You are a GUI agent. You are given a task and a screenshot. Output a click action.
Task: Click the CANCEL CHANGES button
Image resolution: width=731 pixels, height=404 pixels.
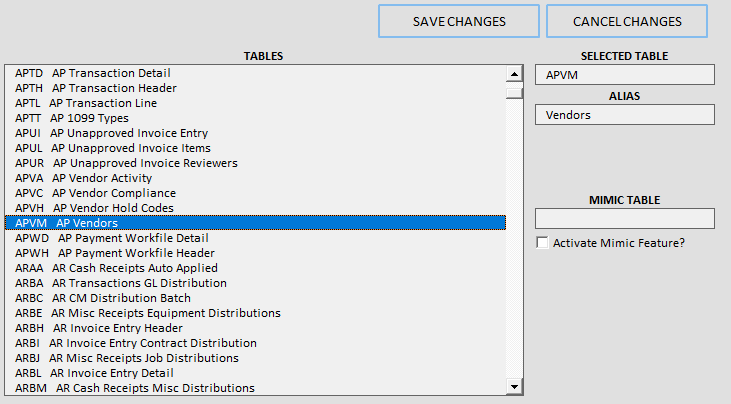pyautogui.click(x=627, y=21)
